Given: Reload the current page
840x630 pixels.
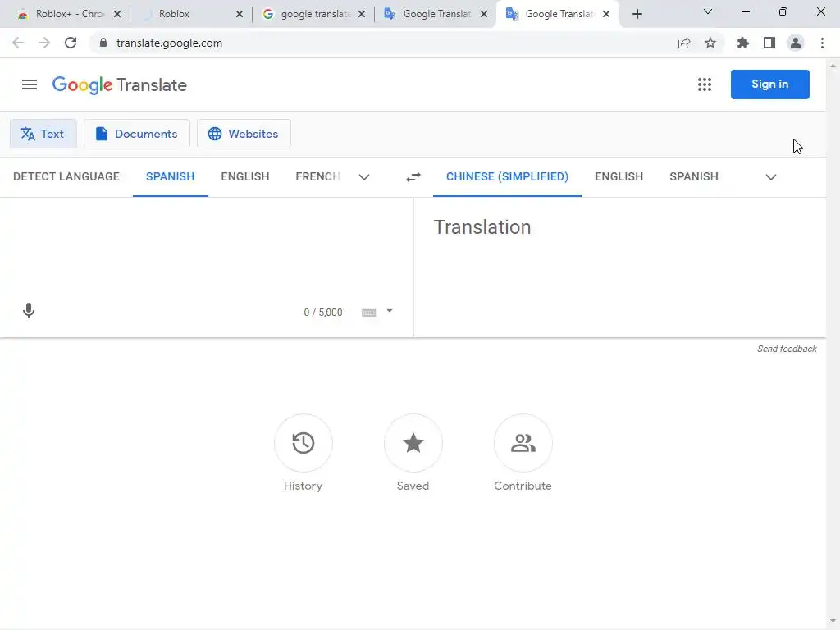Looking at the screenshot, I should (x=71, y=43).
